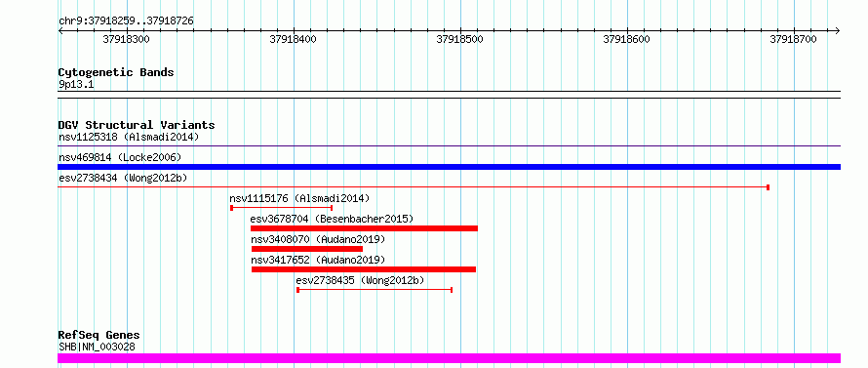Select variant label nsv469814 (Locke2006)

[x=120, y=157]
